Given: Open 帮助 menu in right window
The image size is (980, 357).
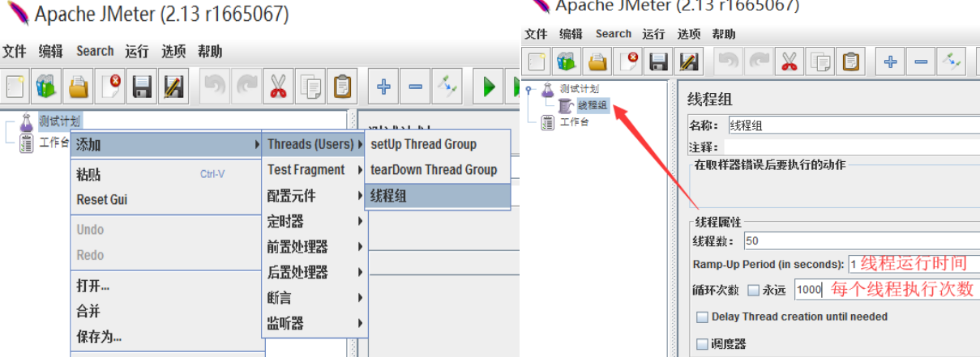Looking at the screenshot, I should pyautogui.click(x=724, y=34).
